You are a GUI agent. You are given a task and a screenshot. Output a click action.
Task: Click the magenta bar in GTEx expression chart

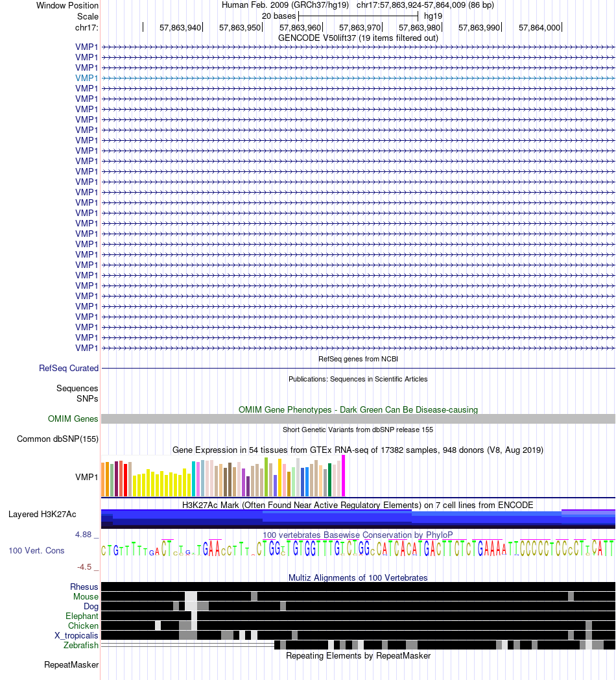tap(343, 476)
